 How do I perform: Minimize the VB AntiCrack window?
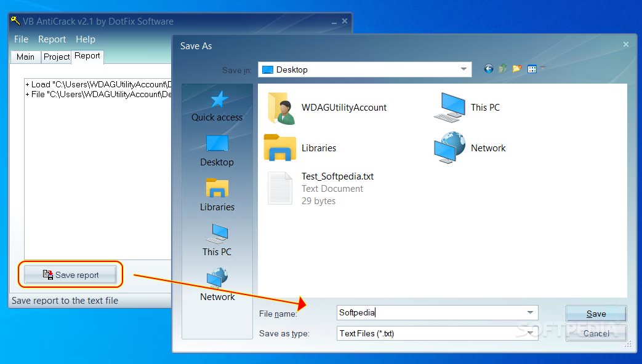(334, 22)
